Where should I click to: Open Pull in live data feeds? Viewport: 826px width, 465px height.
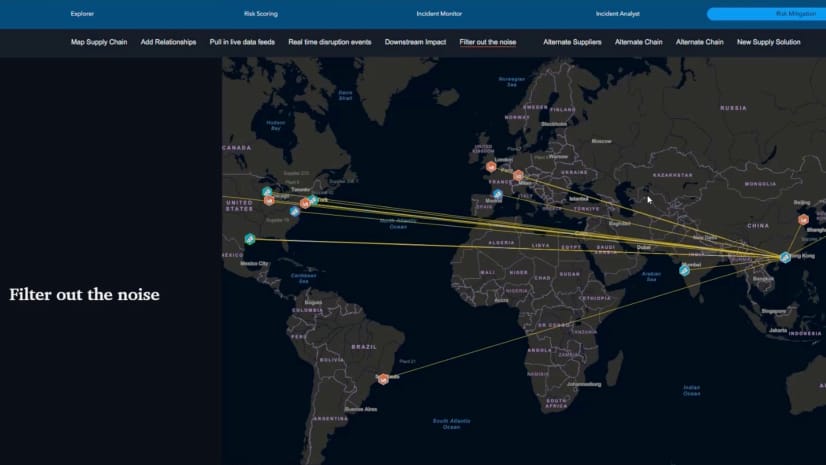pos(242,42)
